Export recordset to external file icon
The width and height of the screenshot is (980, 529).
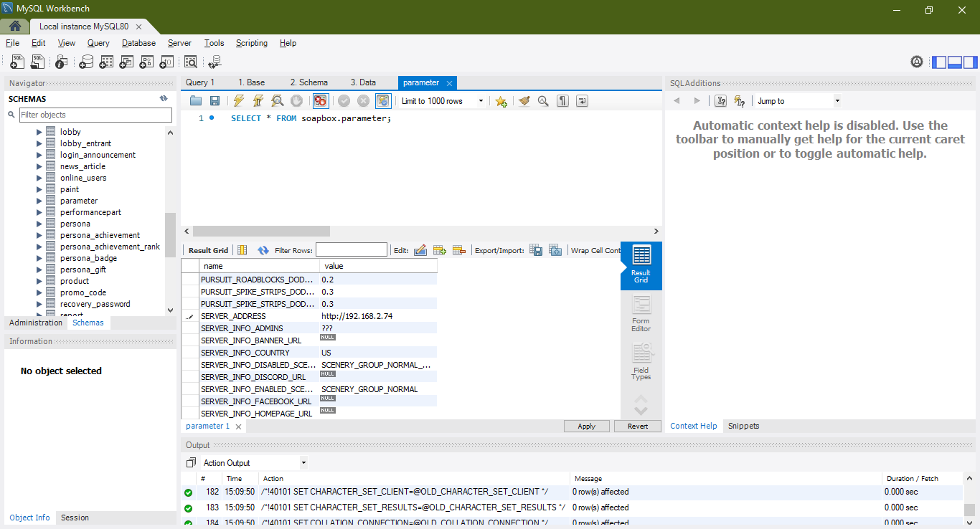(x=536, y=250)
